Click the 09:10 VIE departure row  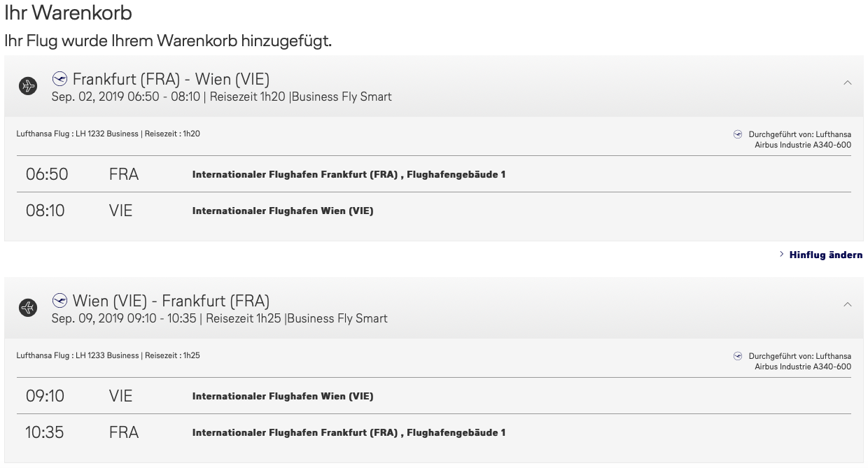click(x=434, y=396)
